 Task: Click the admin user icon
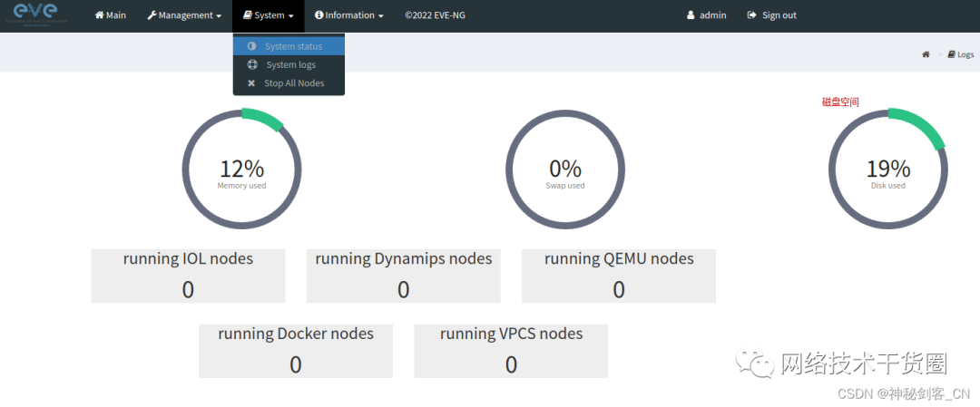click(691, 15)
